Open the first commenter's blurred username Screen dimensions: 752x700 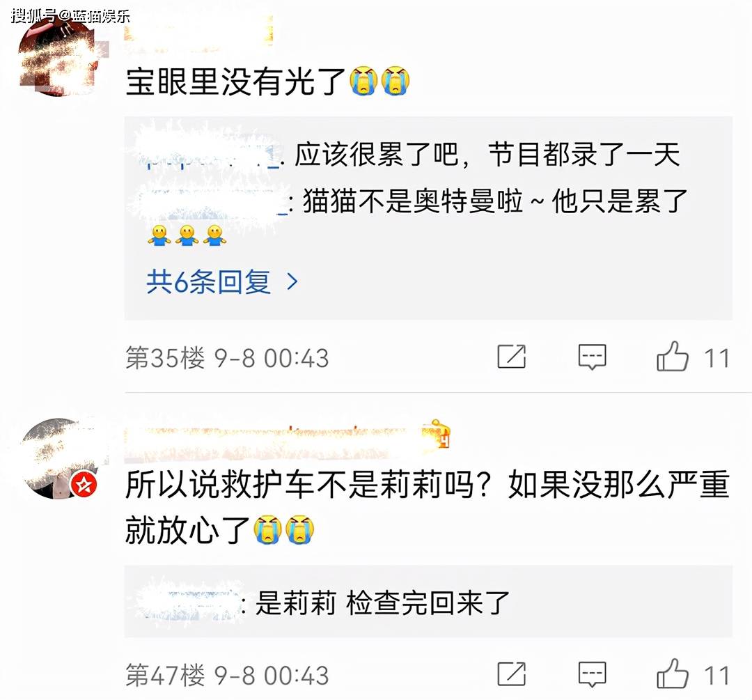[198, 33]
